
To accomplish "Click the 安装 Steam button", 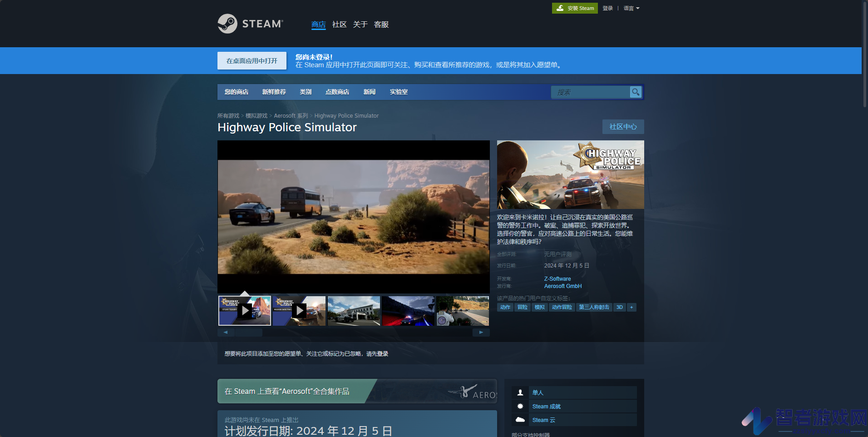I will [575, 8].
